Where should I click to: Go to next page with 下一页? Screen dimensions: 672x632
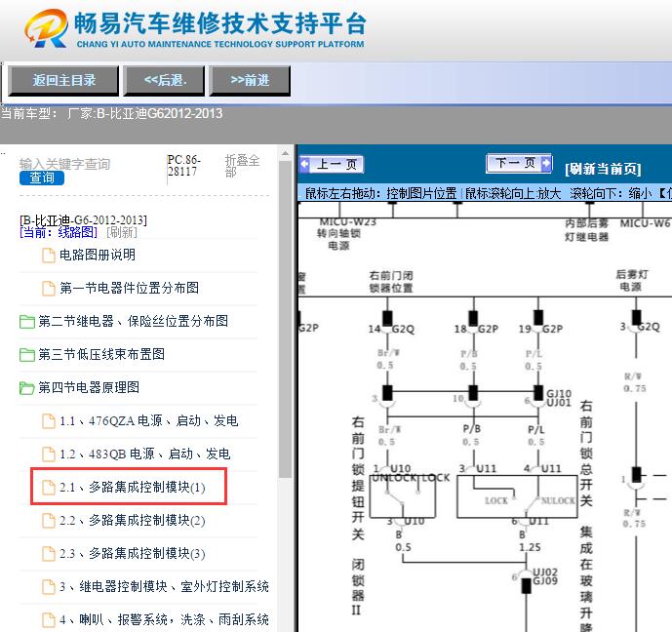(519, 163)
